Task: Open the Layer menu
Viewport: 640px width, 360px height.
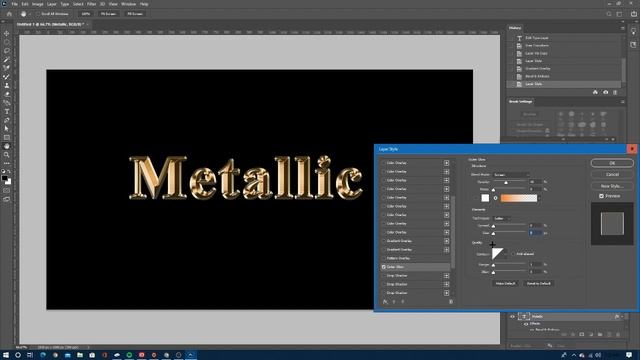Action: [52, 4]
